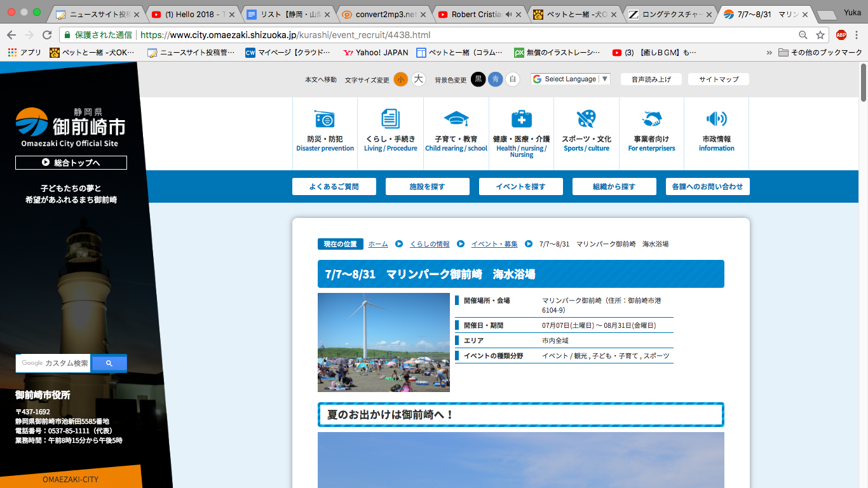The height and width of the screenshot is (488, 868).
Task: Mute audio icon on Robert Cristian tab
Action: (x=508, y=14)
